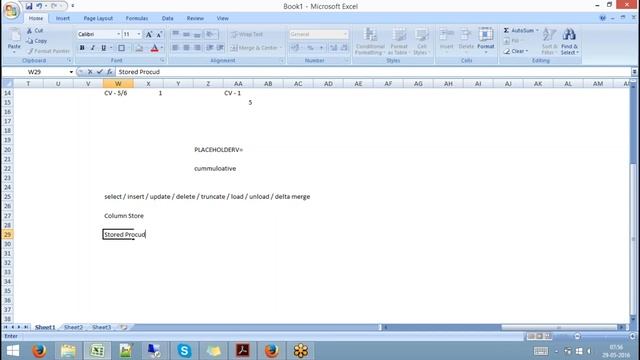Switch to Sheet3 tab

101,327
